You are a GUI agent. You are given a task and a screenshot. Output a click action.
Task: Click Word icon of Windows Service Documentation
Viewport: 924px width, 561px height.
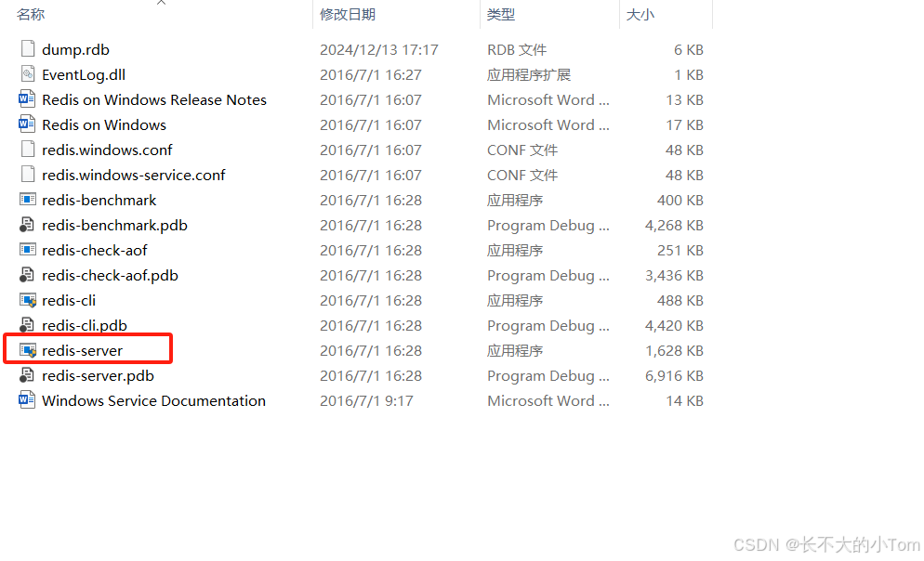click(27, 399)
